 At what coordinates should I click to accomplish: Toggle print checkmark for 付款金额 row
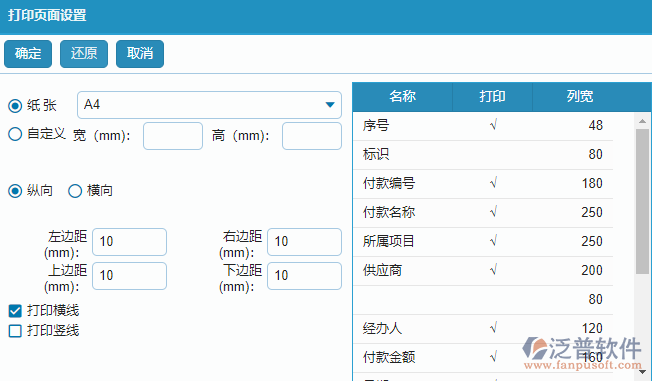(493, 357)
